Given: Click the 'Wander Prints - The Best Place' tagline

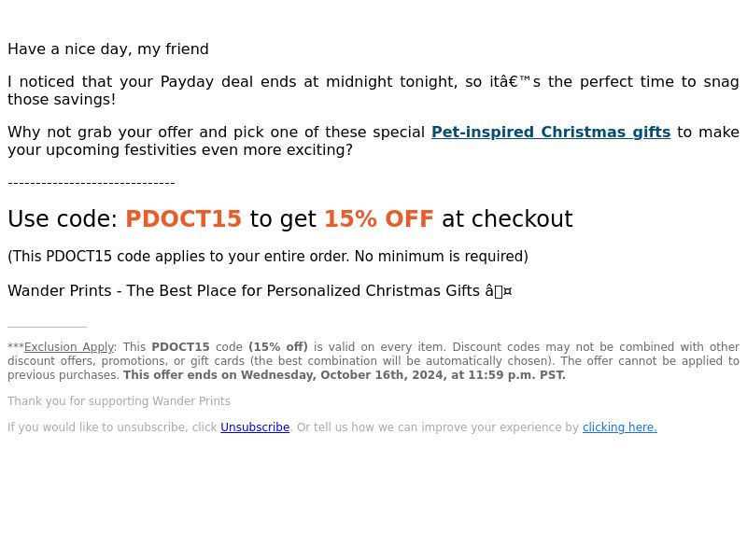Looking at the screenshot, I should point(260,290).
